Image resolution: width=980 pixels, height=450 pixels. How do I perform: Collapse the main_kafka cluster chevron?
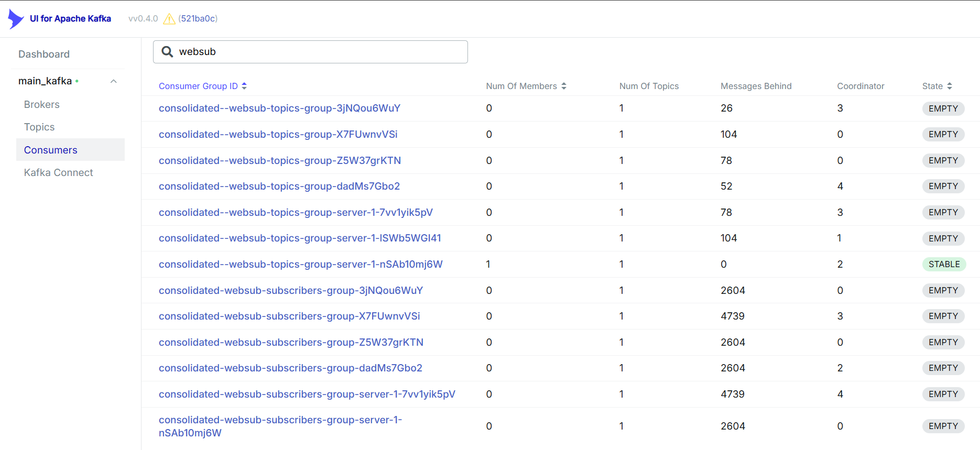[113, 81]
